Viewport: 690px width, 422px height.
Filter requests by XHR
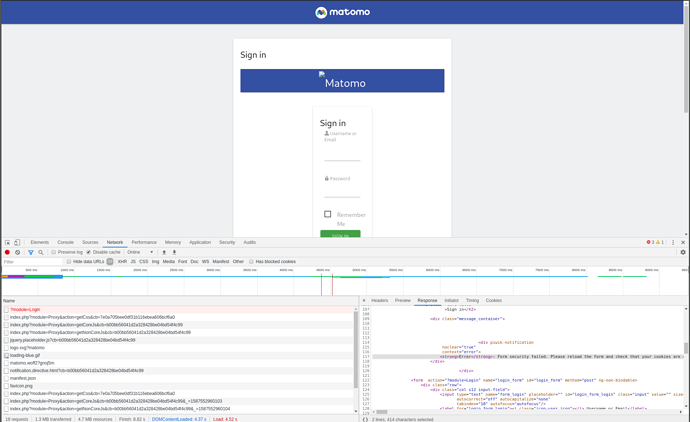[x=122, y=261]
